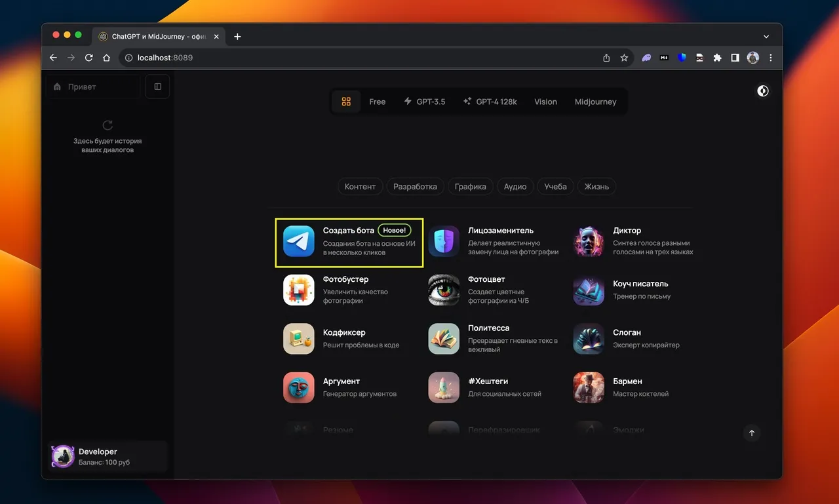Select the ChatGPT и MidJourney browser tab

[159, 37]
